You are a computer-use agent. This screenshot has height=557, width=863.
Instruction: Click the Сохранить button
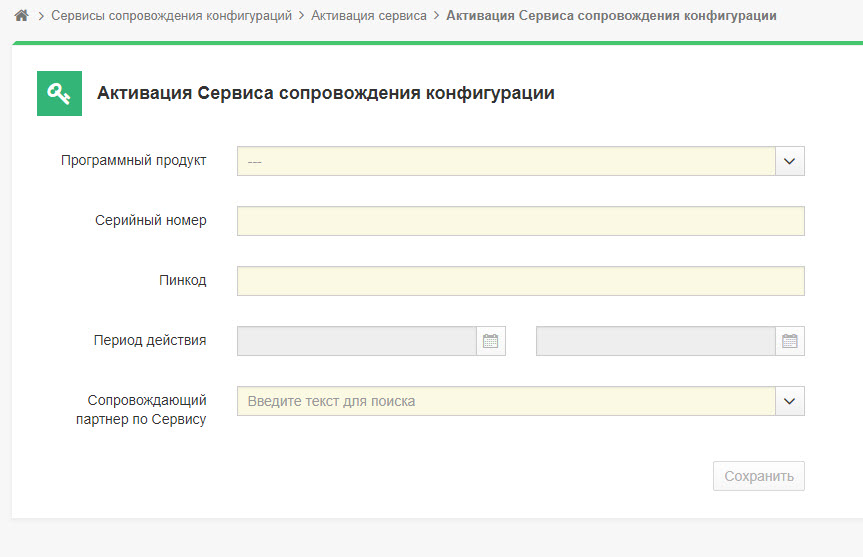tap(759, 476)
